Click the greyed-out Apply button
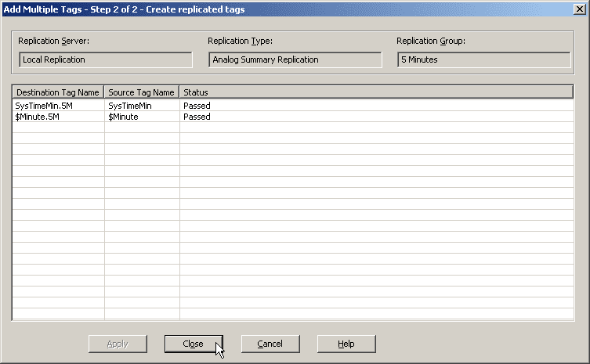590x364 pixels. pos(118,344)
